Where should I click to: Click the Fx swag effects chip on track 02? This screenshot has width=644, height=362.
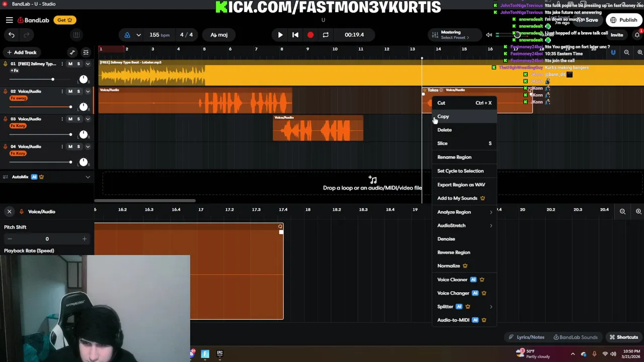coord(19,98)
